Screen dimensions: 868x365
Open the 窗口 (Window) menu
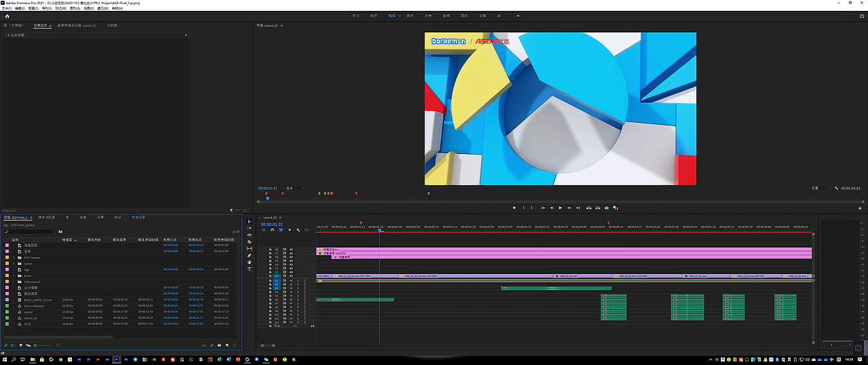point(102,8)
